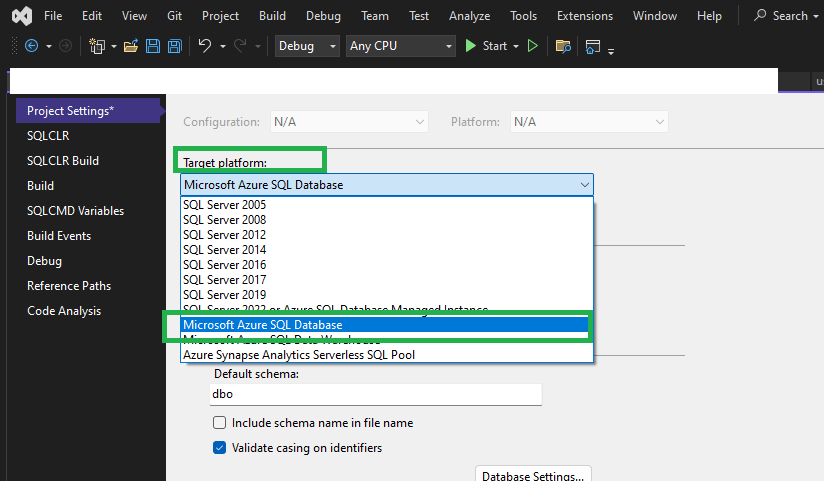Choose SQL Server 2016 in platform list

click(387, 265)
